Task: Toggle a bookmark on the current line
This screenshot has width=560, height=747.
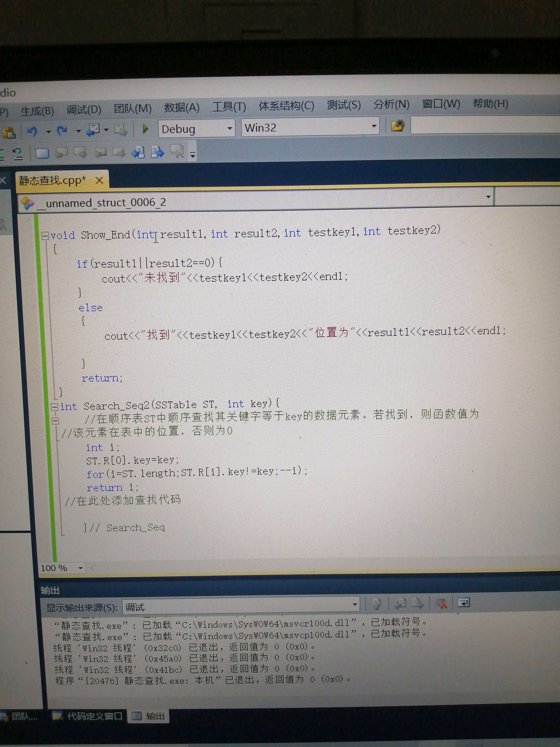Action: point(42,154)
